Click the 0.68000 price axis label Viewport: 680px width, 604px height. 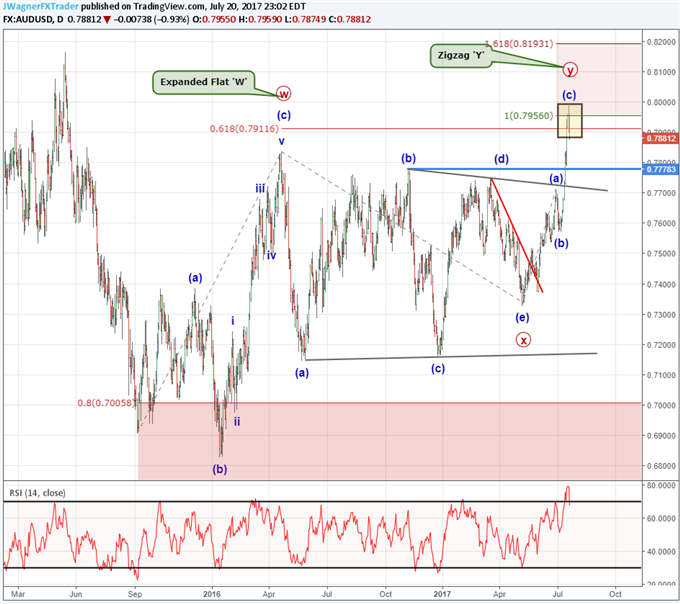tap(661, 466)
